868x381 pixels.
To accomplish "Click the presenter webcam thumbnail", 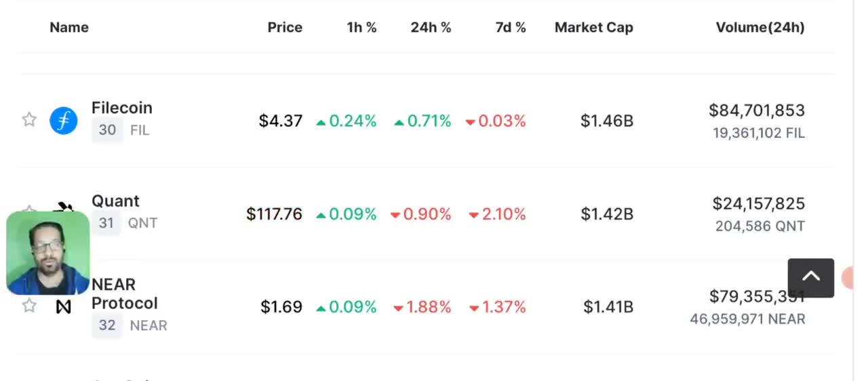I will tap(47, 253).
